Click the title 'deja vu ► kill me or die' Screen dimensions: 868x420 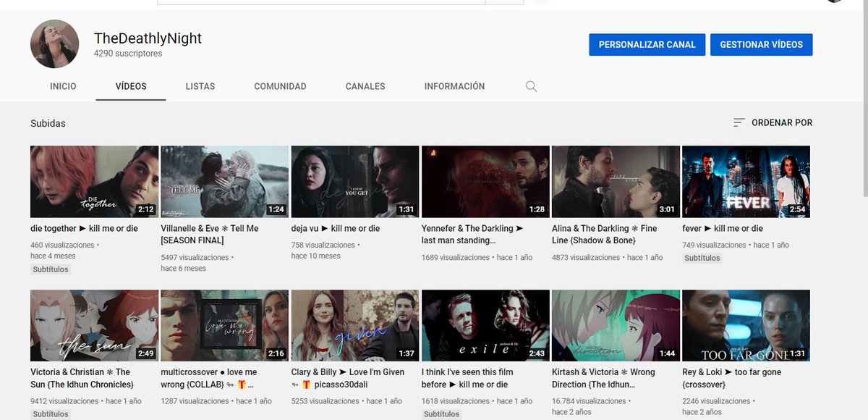point(336,229)
